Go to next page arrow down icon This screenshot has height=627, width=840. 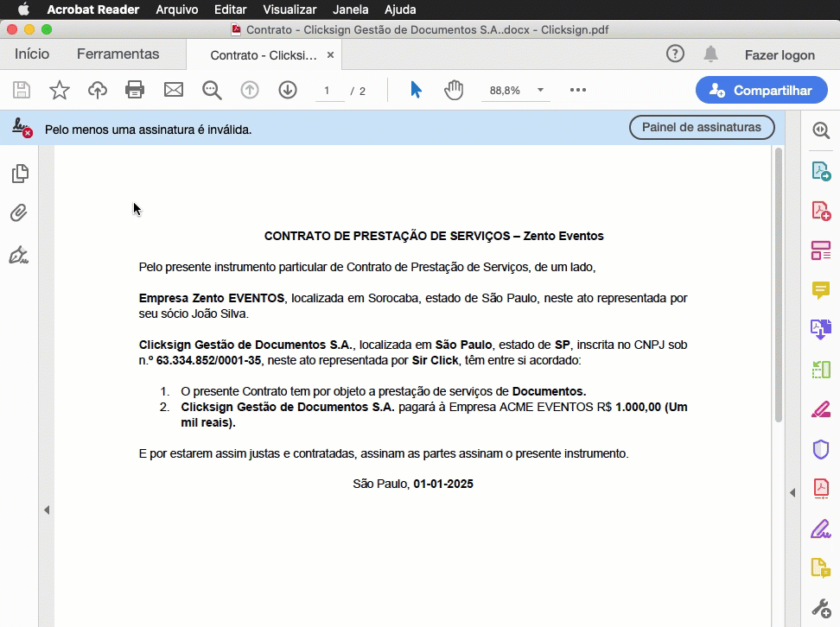(x=288, y=90)
